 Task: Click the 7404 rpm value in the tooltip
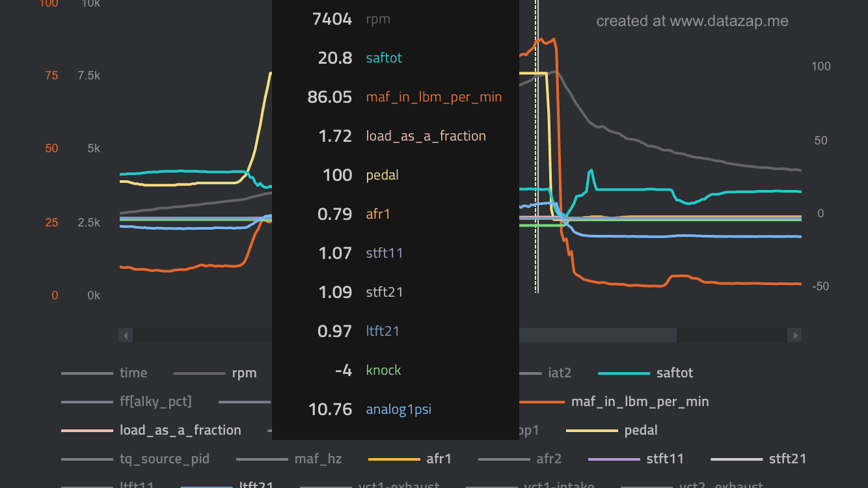pyautogui.click(x=332, y=19)
